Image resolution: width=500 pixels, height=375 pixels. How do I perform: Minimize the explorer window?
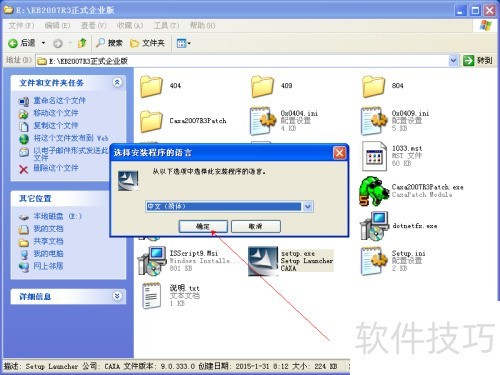coord(461,10)
